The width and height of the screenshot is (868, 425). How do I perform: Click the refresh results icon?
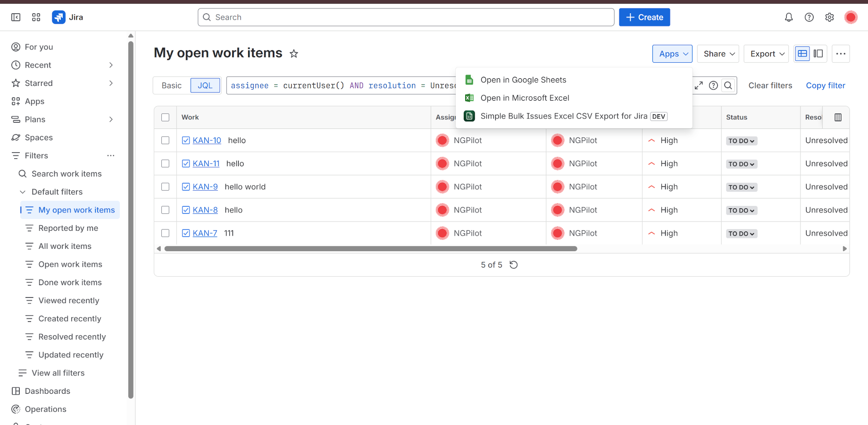[x=514, y=265]
